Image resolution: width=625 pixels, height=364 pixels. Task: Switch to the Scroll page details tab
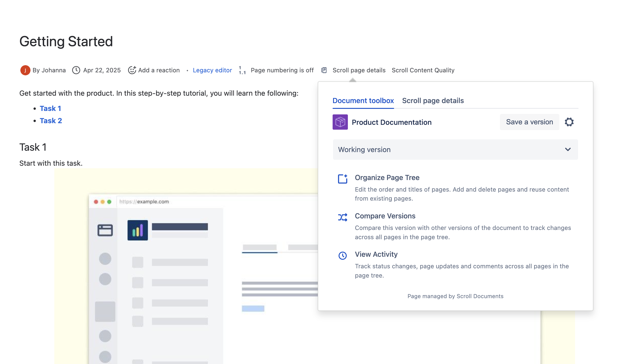(x=433, y=101)
